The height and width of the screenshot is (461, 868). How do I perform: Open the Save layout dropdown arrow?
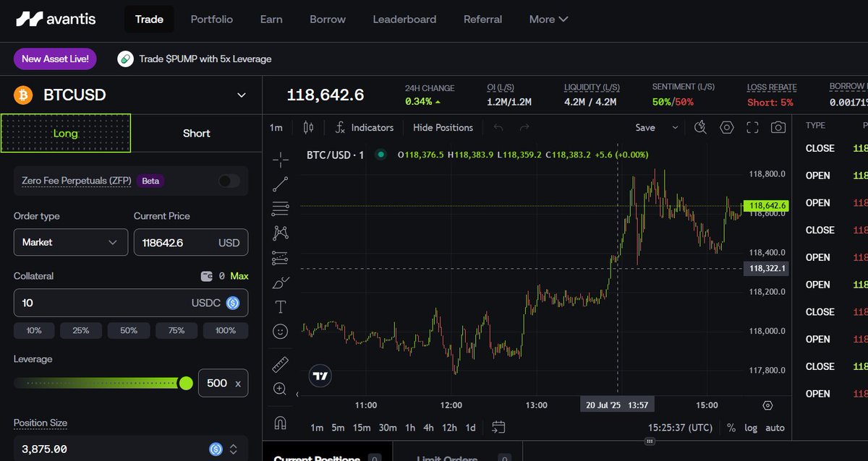675,127
